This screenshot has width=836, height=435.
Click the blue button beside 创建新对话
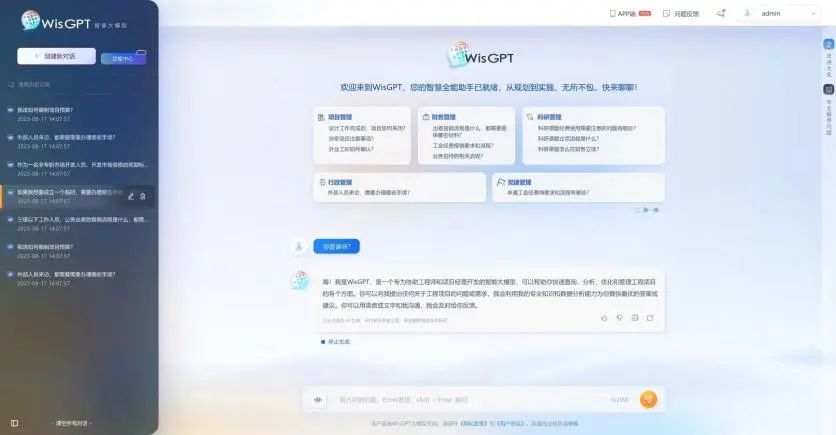[124, 58]
